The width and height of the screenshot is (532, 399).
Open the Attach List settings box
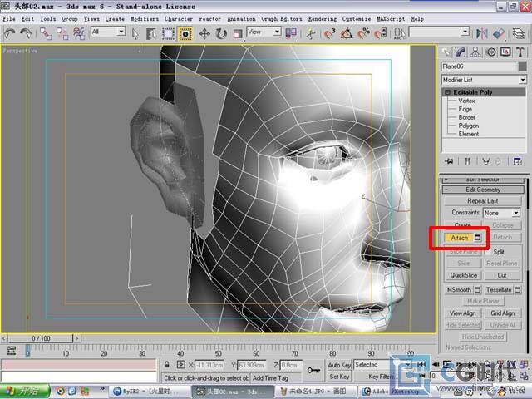point(478,238)
